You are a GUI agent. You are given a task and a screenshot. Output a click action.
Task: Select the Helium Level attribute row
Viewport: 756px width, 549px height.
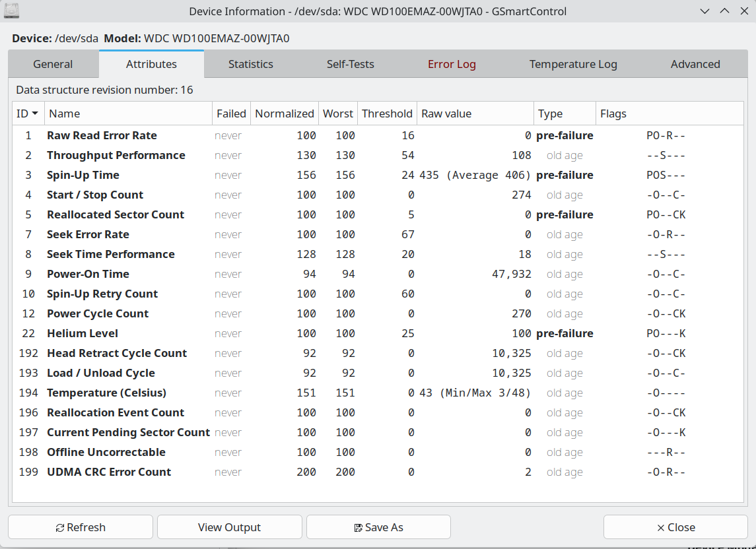(x=83, y=333)
